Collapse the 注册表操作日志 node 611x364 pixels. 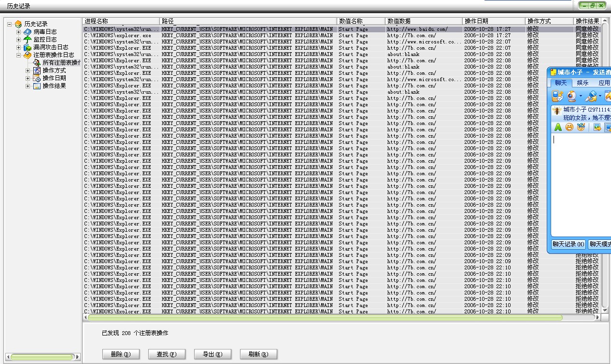pos(19,55)
